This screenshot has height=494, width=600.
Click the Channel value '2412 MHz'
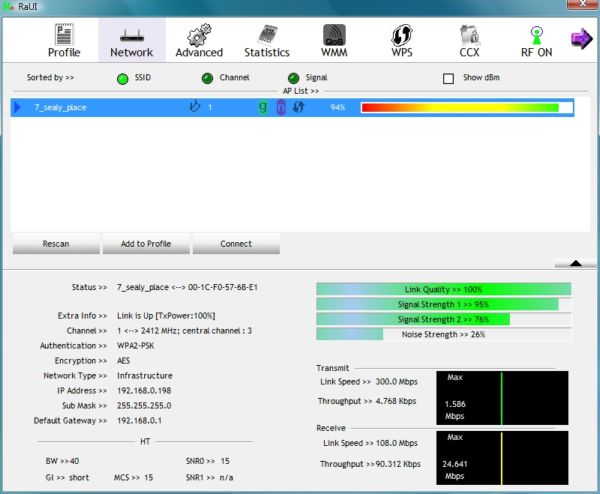pos(159,331)
